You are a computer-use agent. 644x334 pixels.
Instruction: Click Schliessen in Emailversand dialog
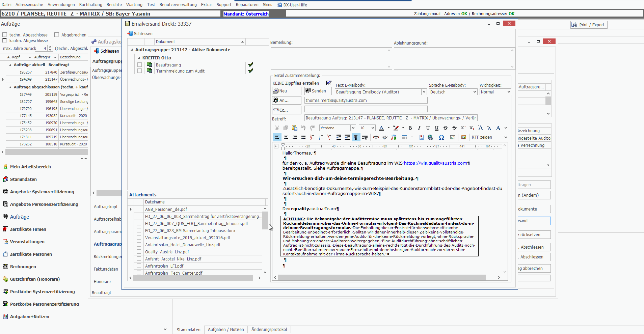point(140,33)
